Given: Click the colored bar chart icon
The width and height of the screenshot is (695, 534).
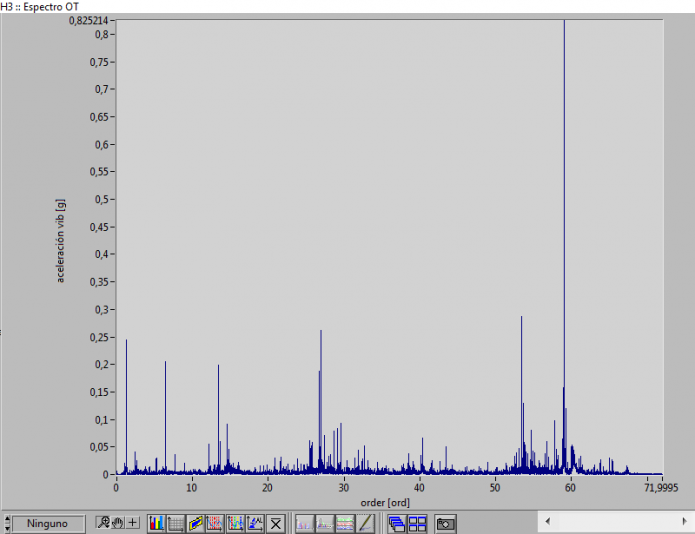Looking at the screenshot, I should pyautogui.click(x=156, y=524).
